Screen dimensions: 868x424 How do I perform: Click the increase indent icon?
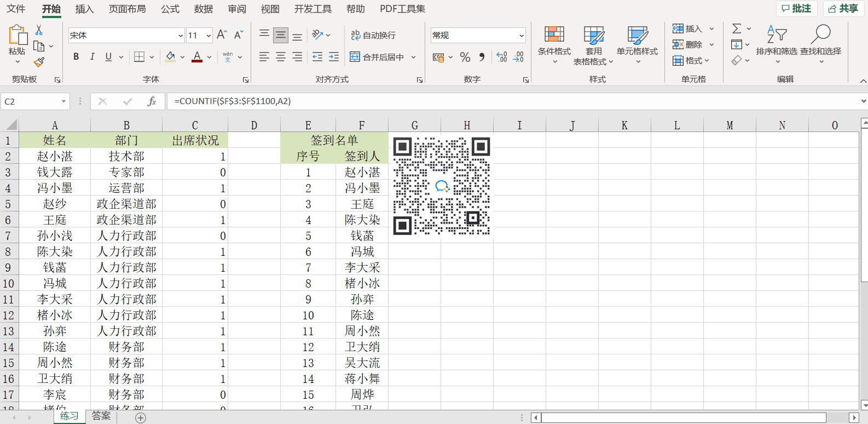tap(334, 56)
